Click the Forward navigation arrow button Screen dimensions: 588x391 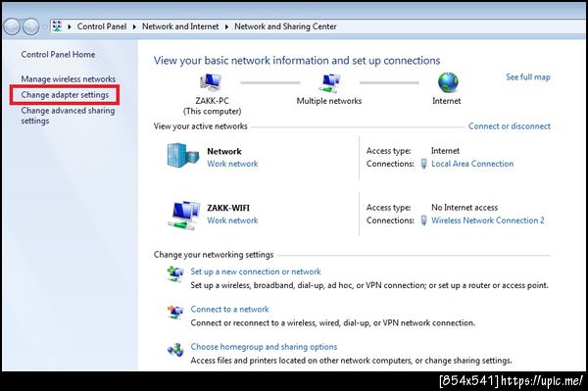pos(30,26)
